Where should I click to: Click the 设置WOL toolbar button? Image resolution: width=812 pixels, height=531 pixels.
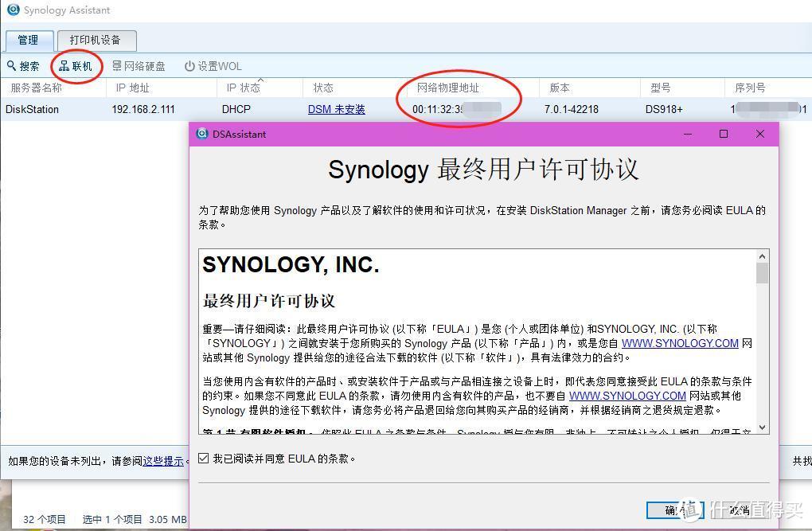(x=213, y=66)
